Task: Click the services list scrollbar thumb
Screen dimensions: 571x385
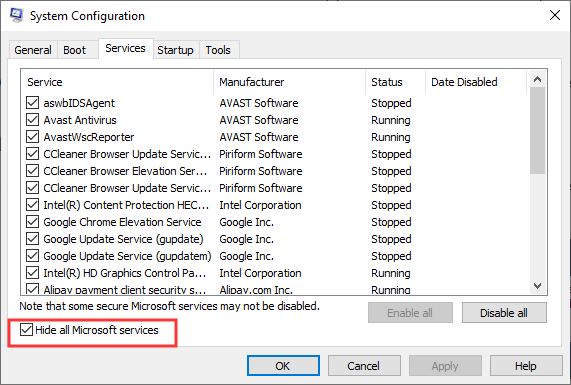Action: pos(537,130)
